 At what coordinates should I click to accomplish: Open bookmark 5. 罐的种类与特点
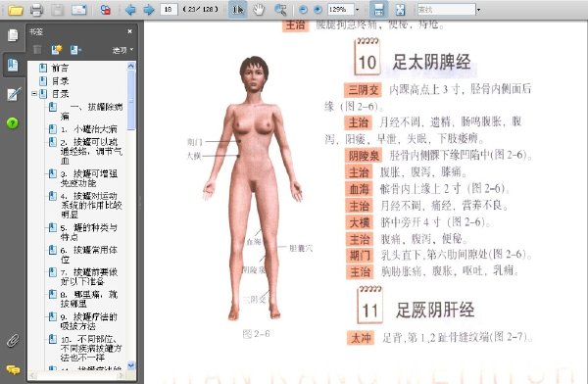point(88,232)
